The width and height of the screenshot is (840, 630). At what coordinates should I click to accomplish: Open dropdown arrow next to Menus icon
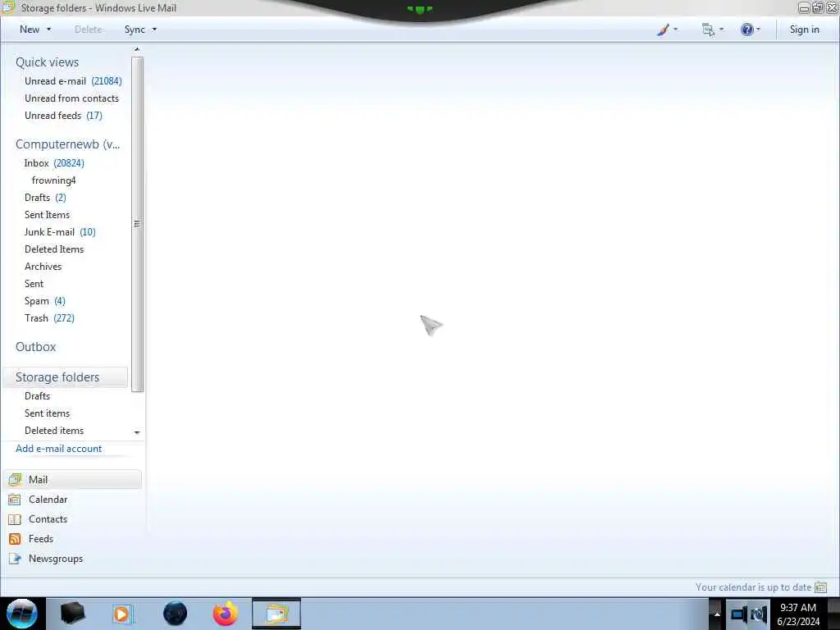(x=721, y=30)
